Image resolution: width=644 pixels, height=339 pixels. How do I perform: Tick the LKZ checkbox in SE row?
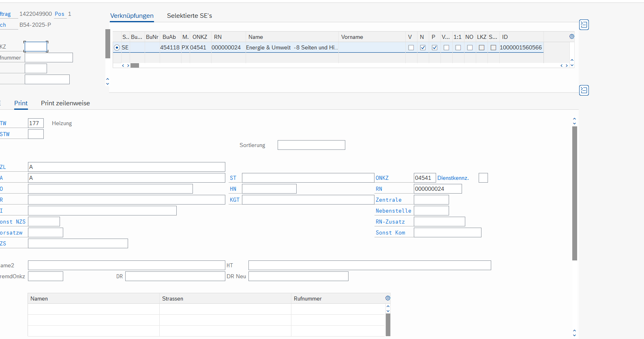pos(481,47)
